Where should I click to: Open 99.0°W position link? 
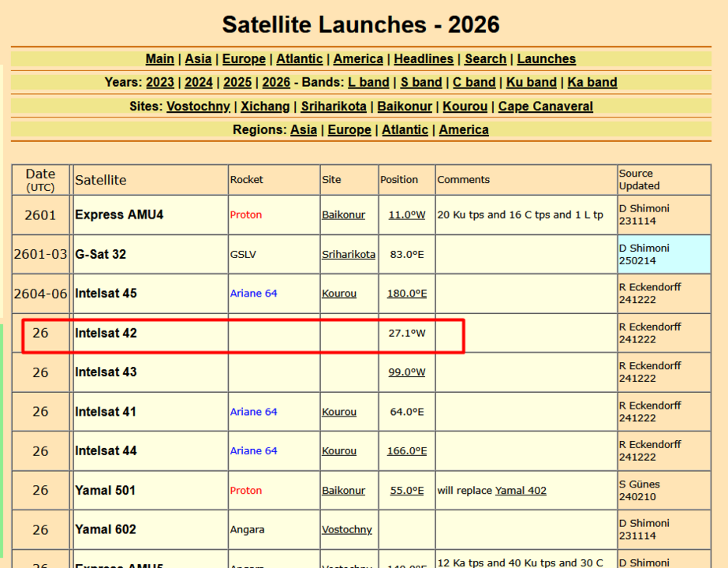tap(407, 372)
